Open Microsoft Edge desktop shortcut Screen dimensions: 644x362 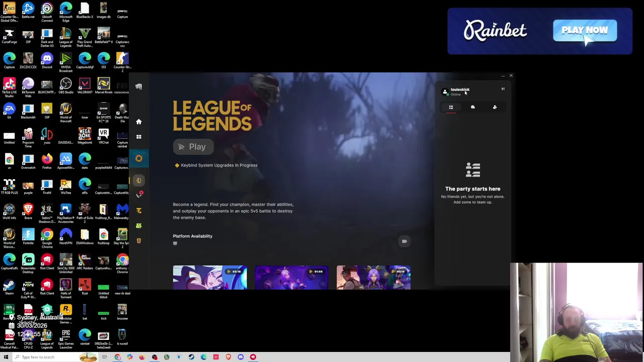click(x=66, y=12)
